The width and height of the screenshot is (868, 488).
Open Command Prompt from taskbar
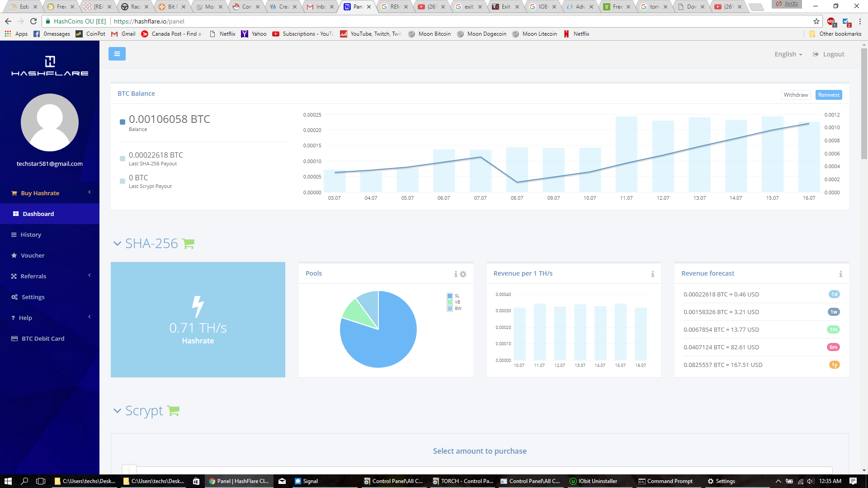click(x=665, y=481)
